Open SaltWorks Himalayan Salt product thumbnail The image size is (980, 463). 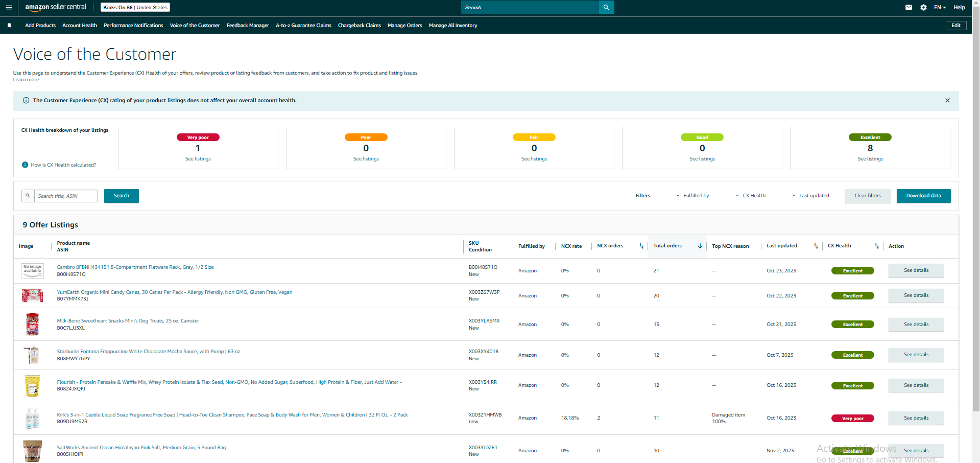coord(32,451)
